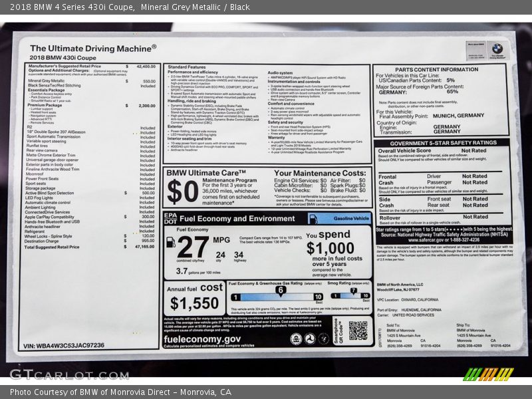
Task: Click 'Handling, ride and braking' subheading
Action: [x=192, y=101]
